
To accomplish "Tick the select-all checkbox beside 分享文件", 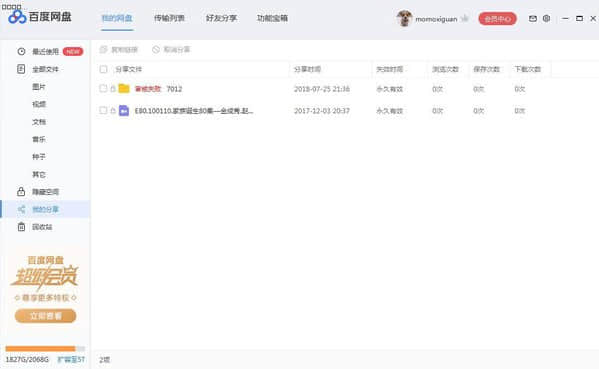I will pos(103,69).
